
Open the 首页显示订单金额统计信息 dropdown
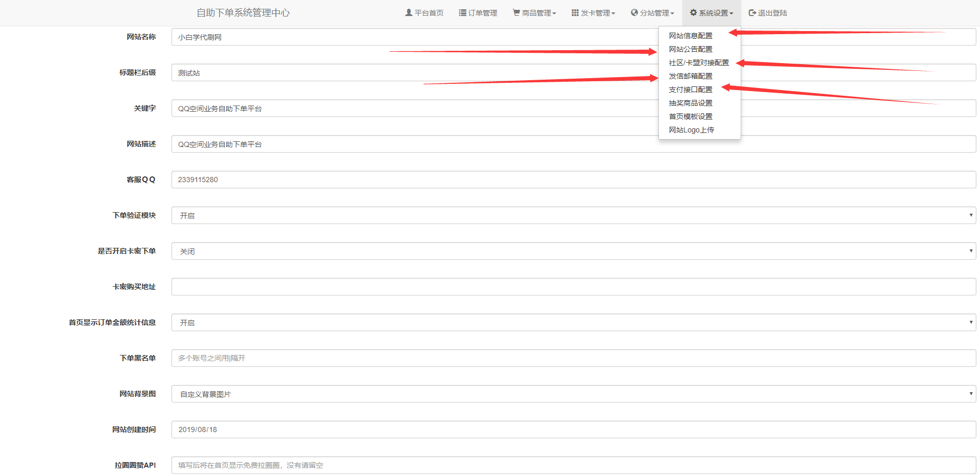coord(574,322)
